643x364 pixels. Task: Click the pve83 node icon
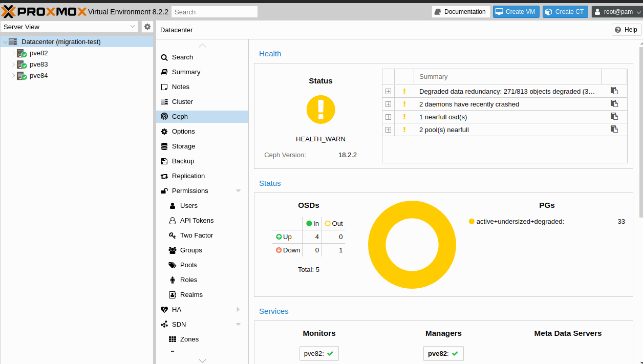pyautogui.click(x=22, y=65)
